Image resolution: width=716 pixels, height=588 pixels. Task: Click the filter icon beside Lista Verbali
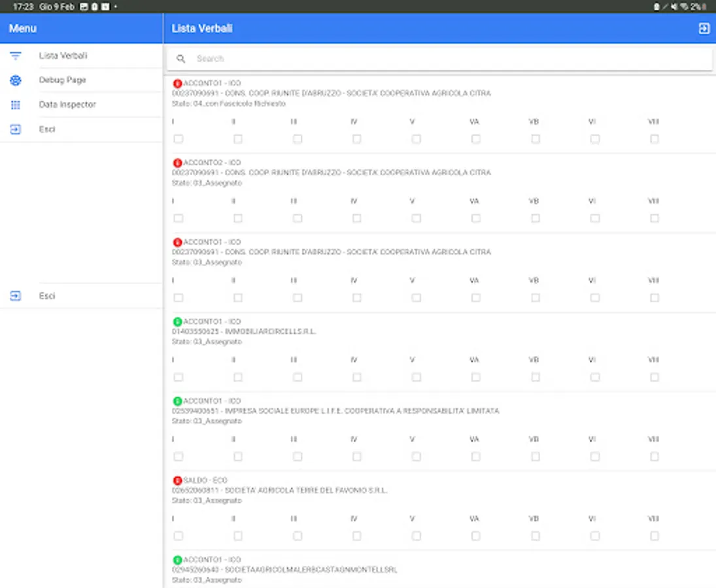[x=16, y=56]
